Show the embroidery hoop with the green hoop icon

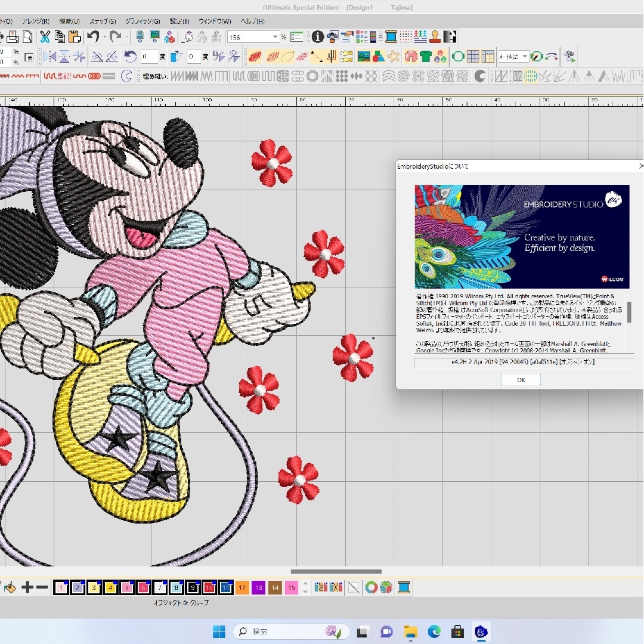click(x=457, y=56)
